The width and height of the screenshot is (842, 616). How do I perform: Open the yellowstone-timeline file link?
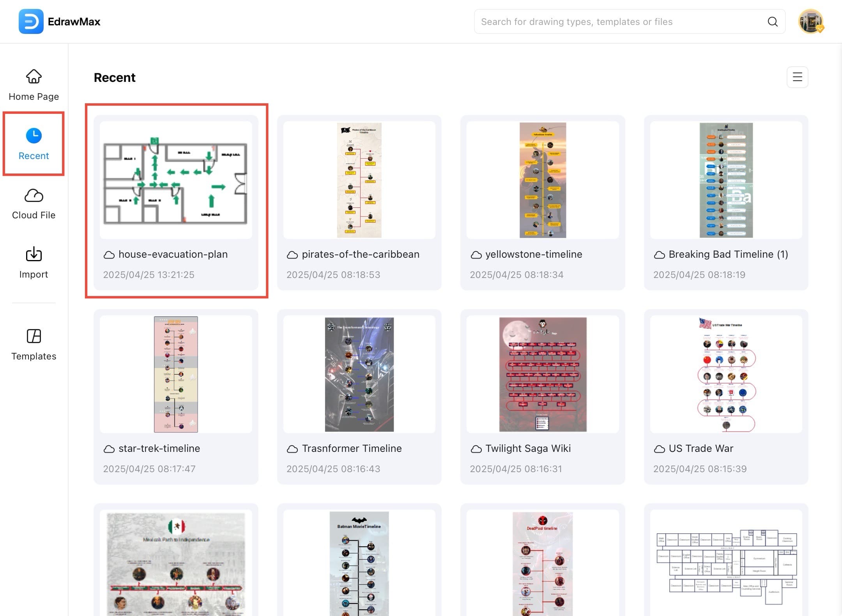(x=534, y=254)
